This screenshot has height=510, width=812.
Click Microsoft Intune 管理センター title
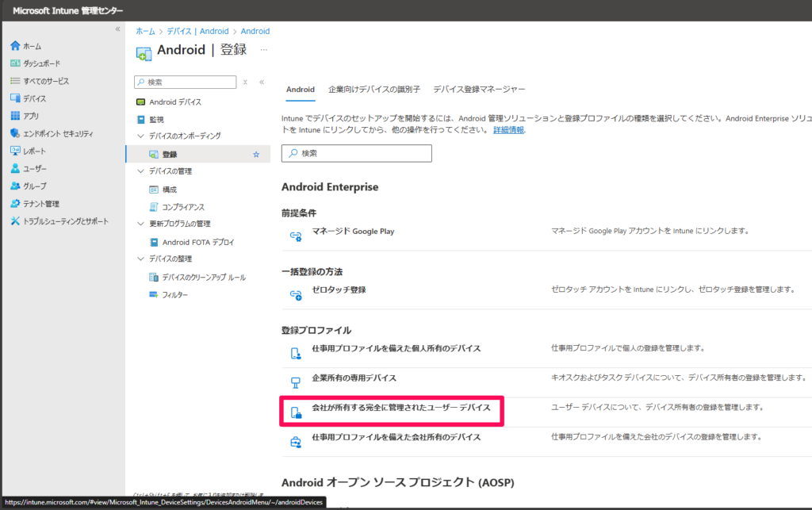tap(68, 11)
